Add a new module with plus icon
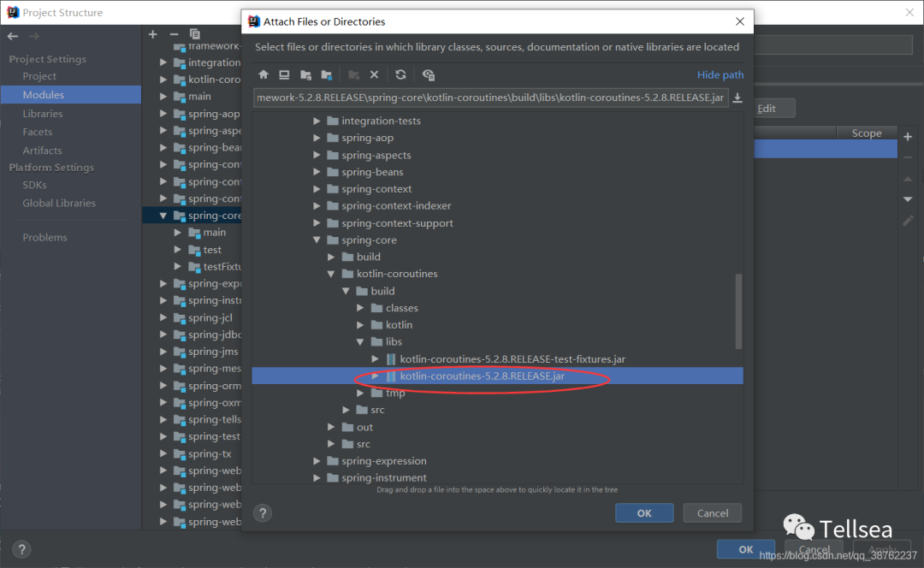924x568 pixels. [x=152, y=34]
